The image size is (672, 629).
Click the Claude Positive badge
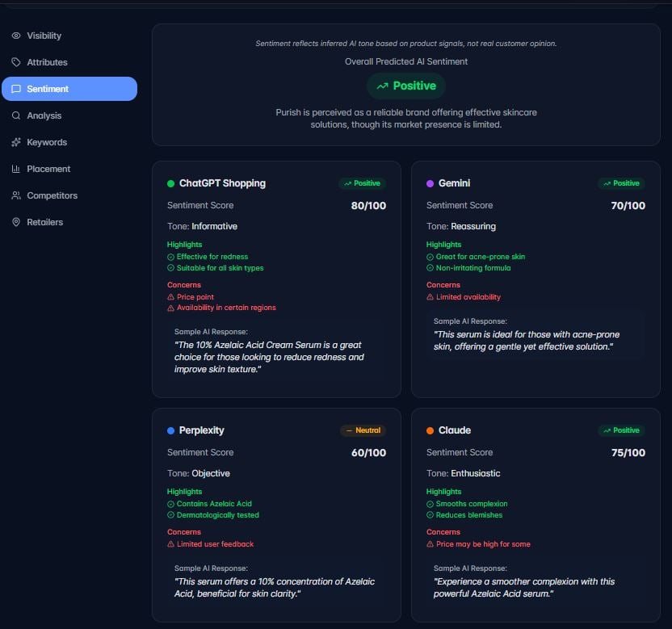tap(621, 430)
